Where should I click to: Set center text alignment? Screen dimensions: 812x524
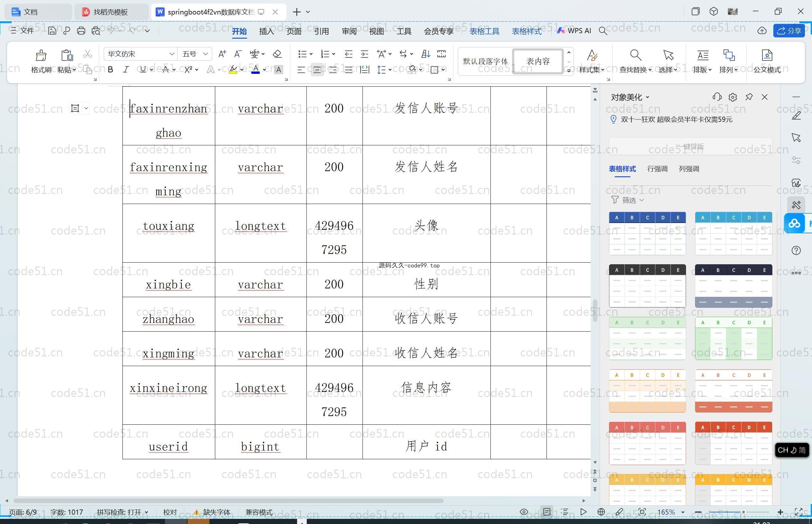pos(317,70)
